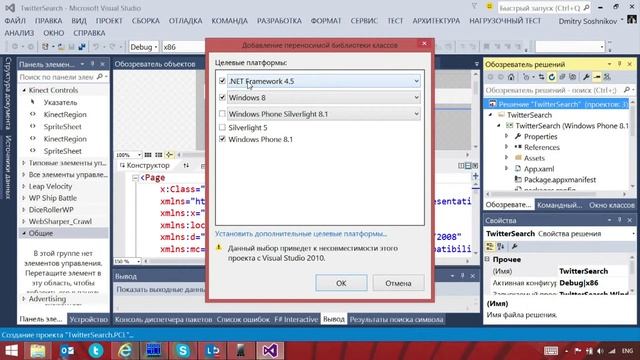Open the Debug configuration dropdown
Screen dimensions: 640x360
pos(156,47)
